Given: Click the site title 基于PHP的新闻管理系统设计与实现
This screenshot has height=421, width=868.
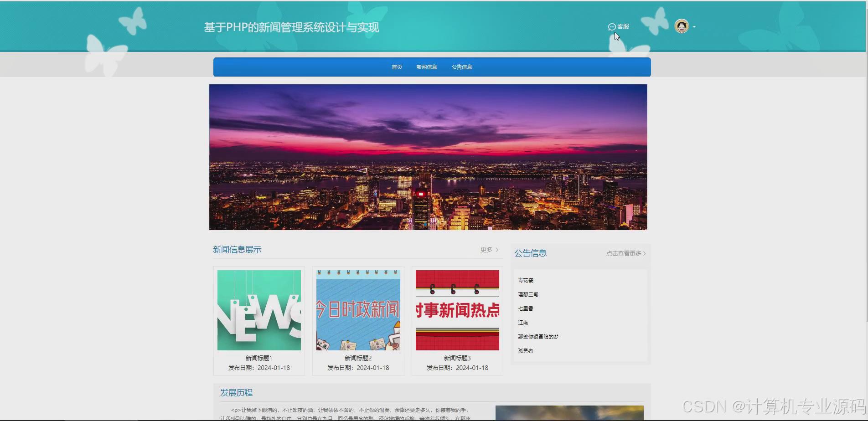Looking at the screenshot, I should 292,27.
